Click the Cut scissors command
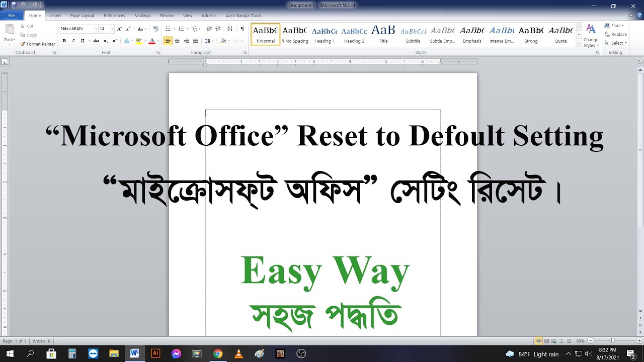Image resolution: width=644 pixels, height=362 pixels. 27,26
